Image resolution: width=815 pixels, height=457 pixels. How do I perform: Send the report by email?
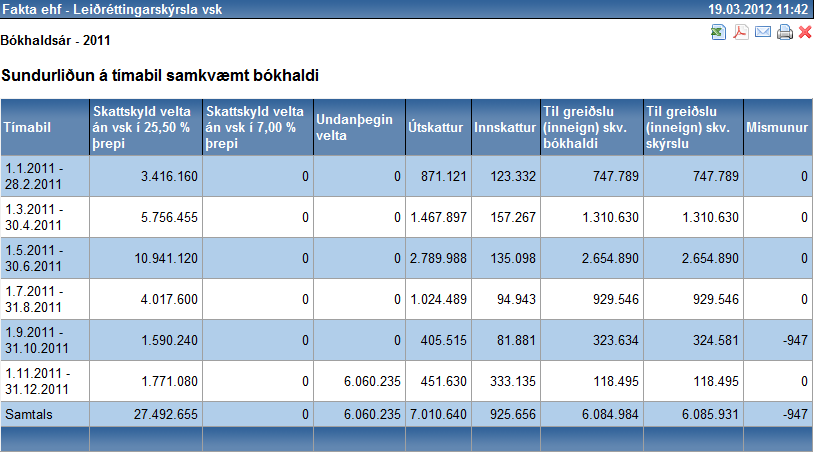click(x=763, y=33)
